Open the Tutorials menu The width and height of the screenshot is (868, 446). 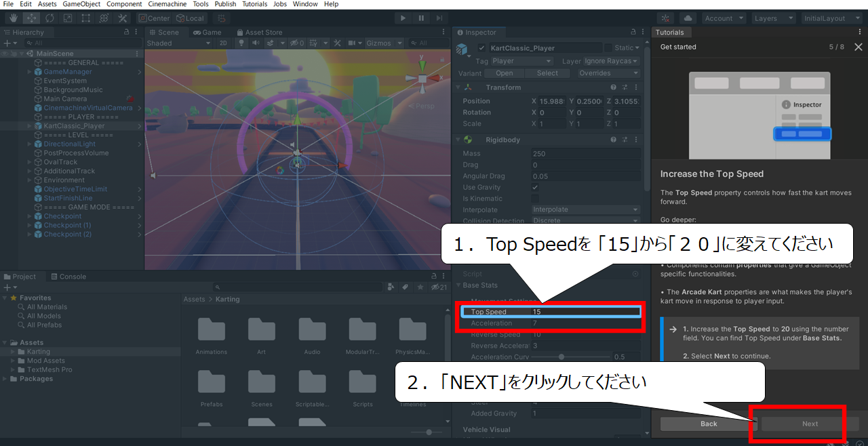tap(255, 4)
